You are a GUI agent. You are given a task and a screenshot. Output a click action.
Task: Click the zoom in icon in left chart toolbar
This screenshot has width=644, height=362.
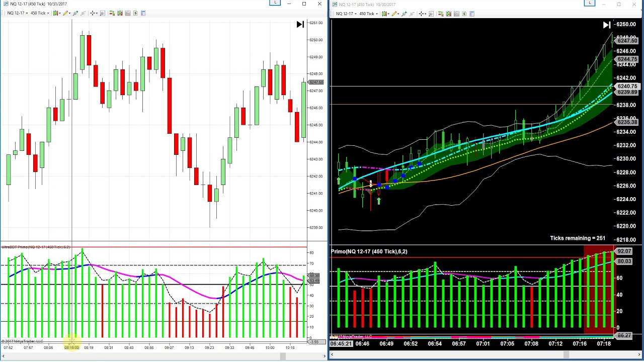click(x=75, y=13)
